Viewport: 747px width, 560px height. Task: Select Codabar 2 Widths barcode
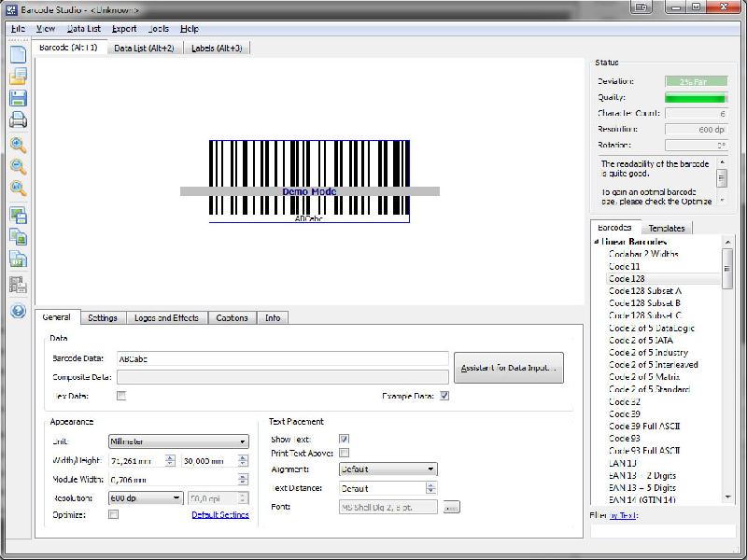pyautogui.click(x=643, y=254)
